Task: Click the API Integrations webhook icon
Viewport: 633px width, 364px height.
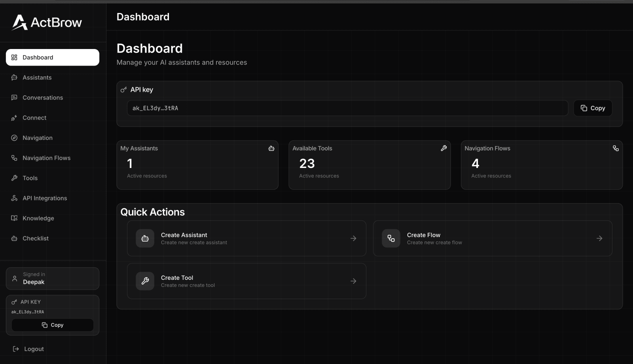Action: tap(14, 198)
